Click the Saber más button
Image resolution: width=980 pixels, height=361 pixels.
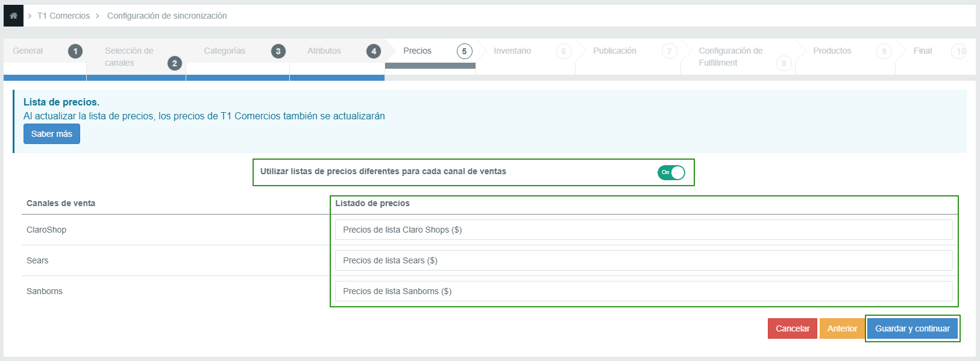[52, 134]
